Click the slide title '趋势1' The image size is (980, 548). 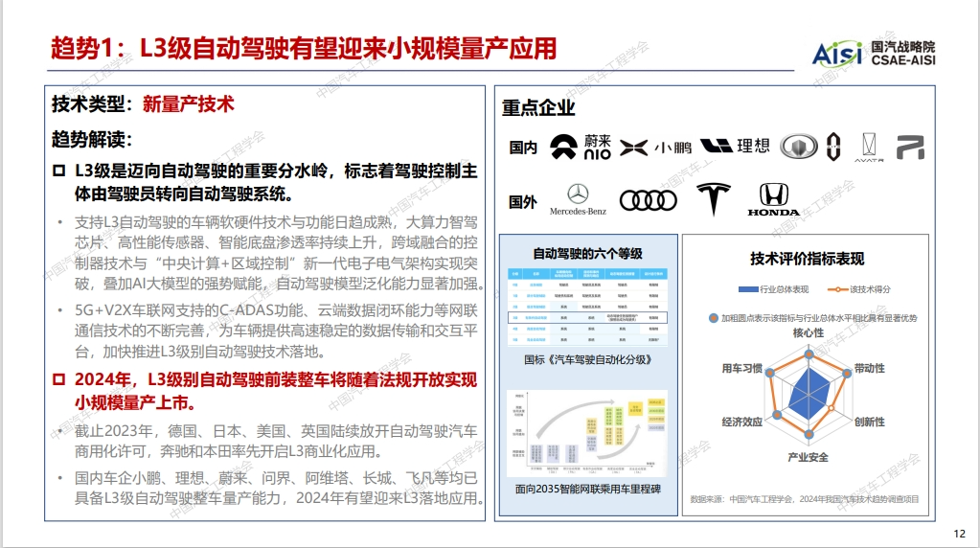pos(304,48)
